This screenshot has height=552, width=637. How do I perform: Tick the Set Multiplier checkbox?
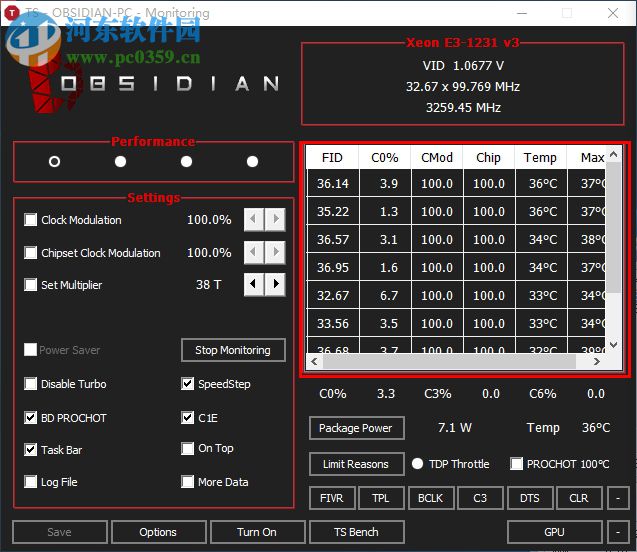[30, 284]
